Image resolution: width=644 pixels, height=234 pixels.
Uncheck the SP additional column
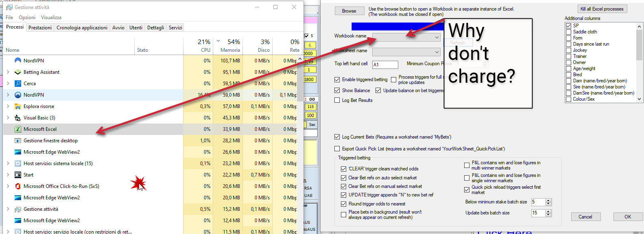(x=568, y=25)
